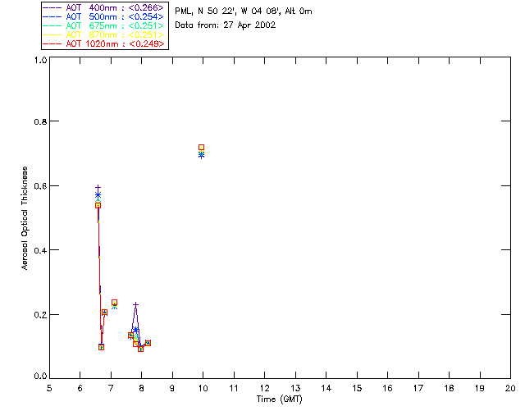Select the purple plus marker at the 0.6 peak
The image size is (525, 420).
point(98,188)
